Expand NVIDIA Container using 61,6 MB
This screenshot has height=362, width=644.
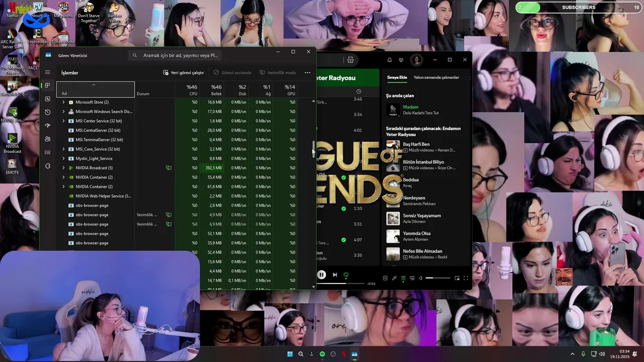coord(63,187)
